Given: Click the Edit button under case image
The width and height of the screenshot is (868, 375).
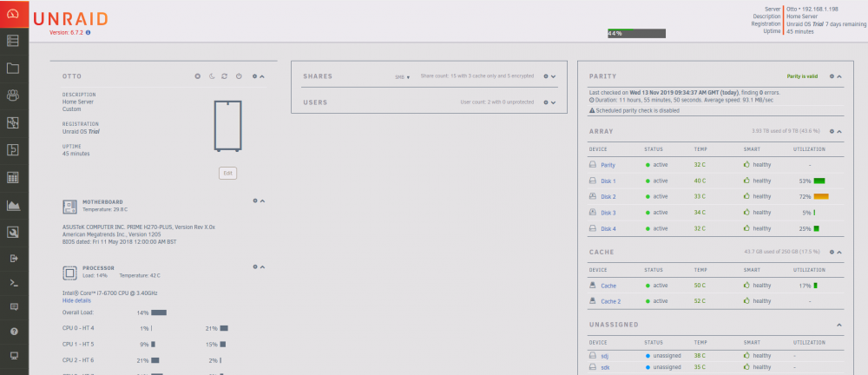Looking at the screenshot, I should [x=227, y=174].
